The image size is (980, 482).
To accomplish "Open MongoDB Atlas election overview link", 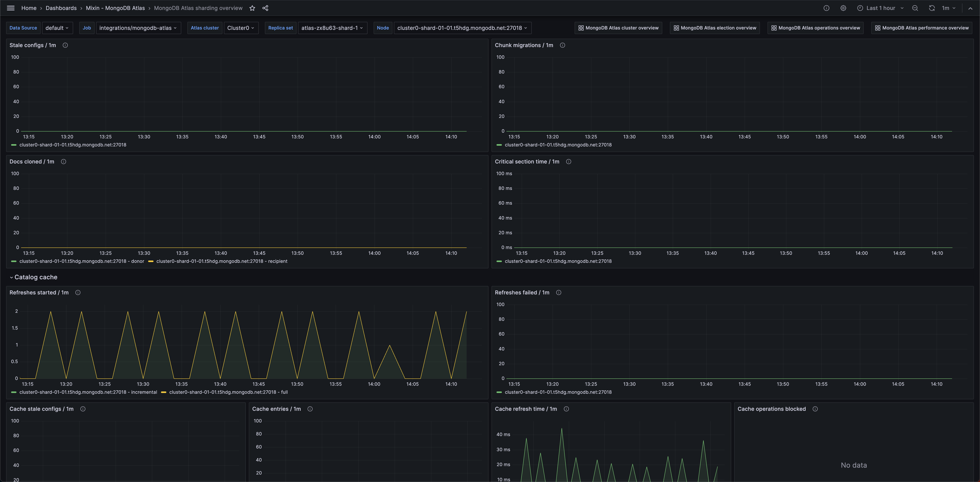I will coord(715,28).
